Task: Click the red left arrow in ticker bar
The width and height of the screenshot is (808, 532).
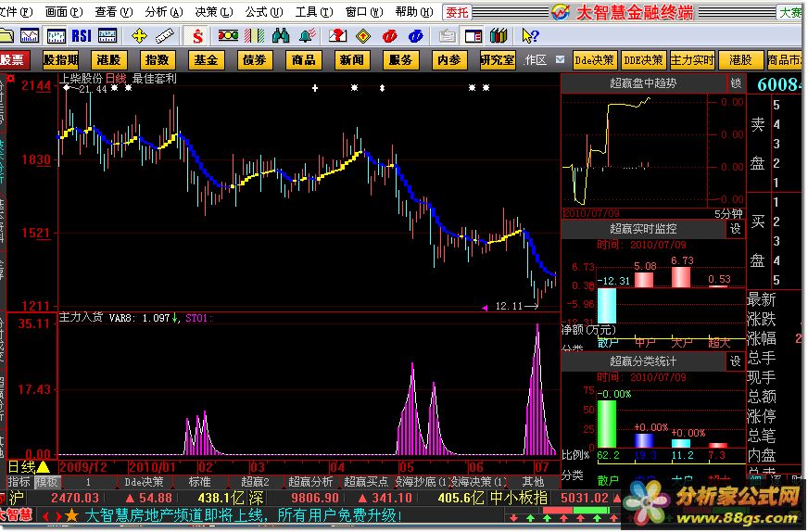Action: coord(45,515)
